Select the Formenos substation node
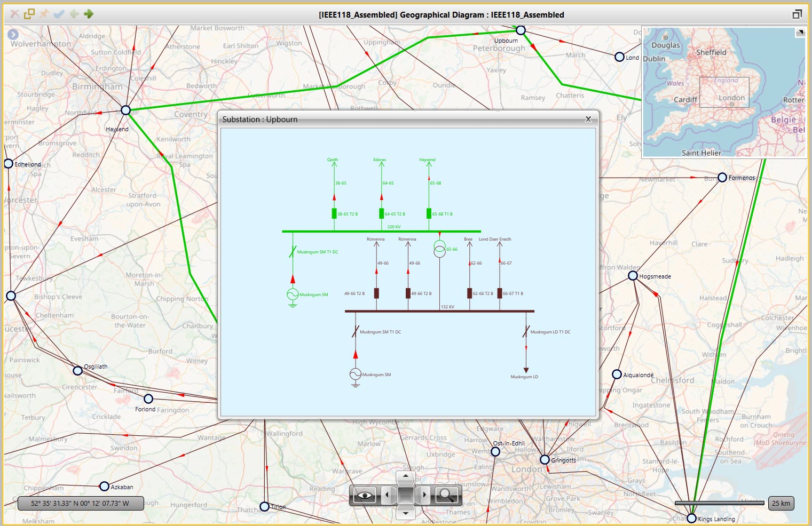812x526 pixels. coord(722,177)
